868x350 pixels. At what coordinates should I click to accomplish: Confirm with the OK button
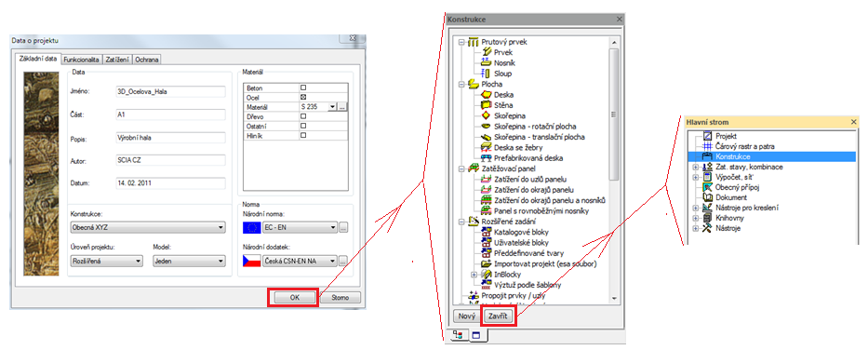click(294, 297)
